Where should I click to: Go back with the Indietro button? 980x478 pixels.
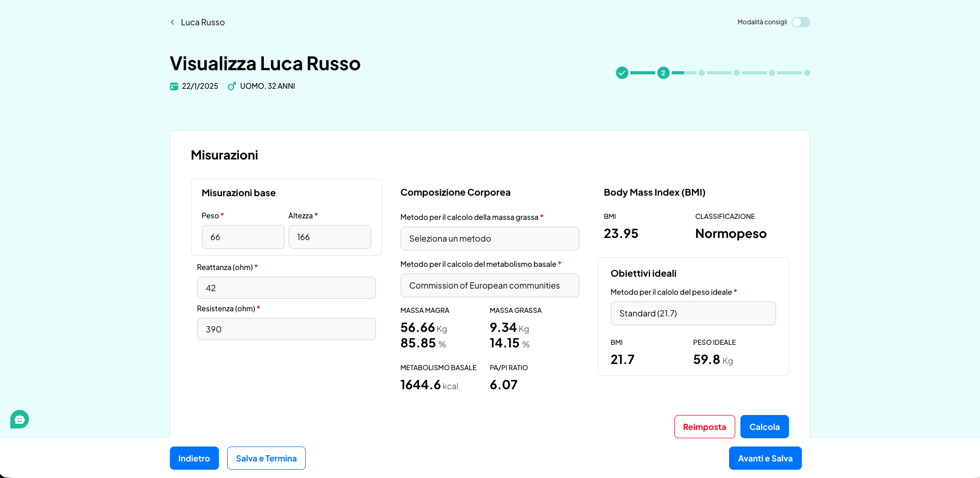point(194,458)
